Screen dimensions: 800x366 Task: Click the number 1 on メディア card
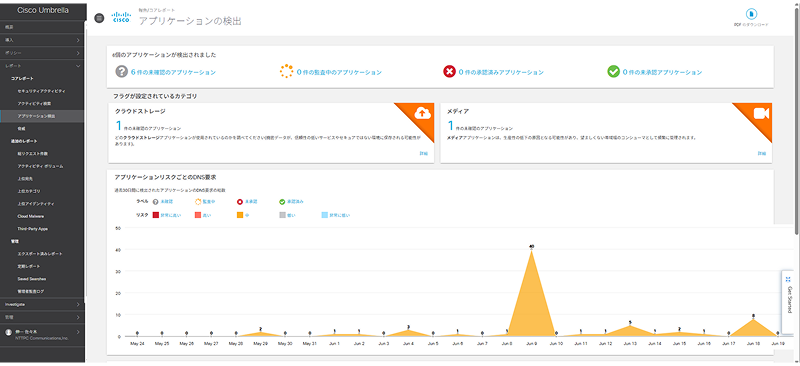(451, 126)
